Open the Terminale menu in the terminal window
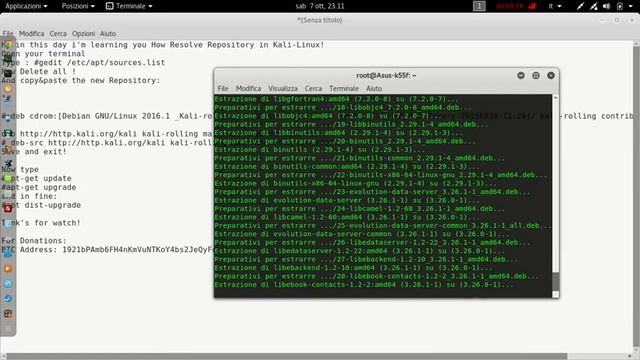640x360 pixels. (x=344, y=88)
